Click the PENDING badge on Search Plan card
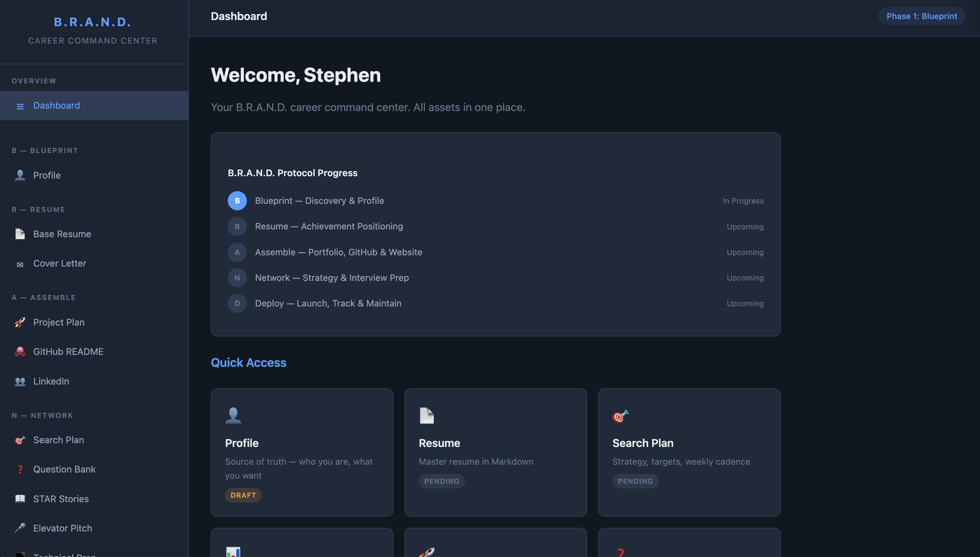The width and height of the screenshot is (980, 557). pyautogui.click(x=635, y=481)
